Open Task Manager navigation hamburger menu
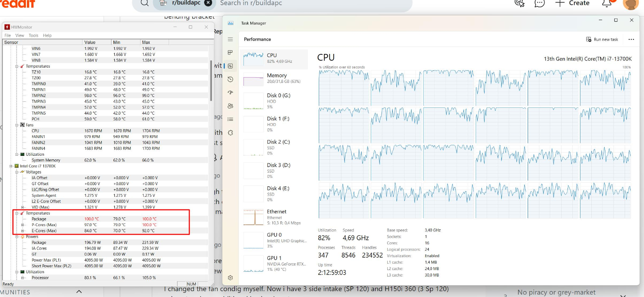The image size is (644, 297). pyautogui.click(x=230, y=39)
